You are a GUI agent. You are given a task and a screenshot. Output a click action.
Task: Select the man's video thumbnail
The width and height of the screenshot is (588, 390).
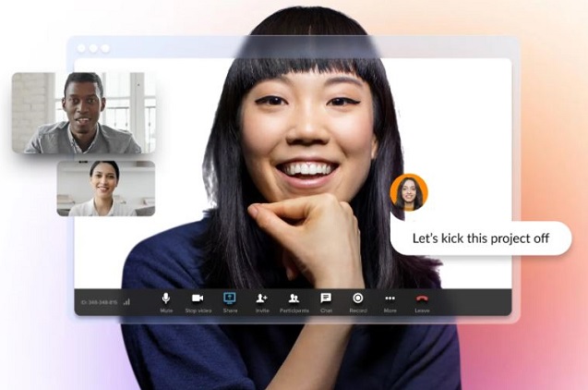tap(83, 113)
